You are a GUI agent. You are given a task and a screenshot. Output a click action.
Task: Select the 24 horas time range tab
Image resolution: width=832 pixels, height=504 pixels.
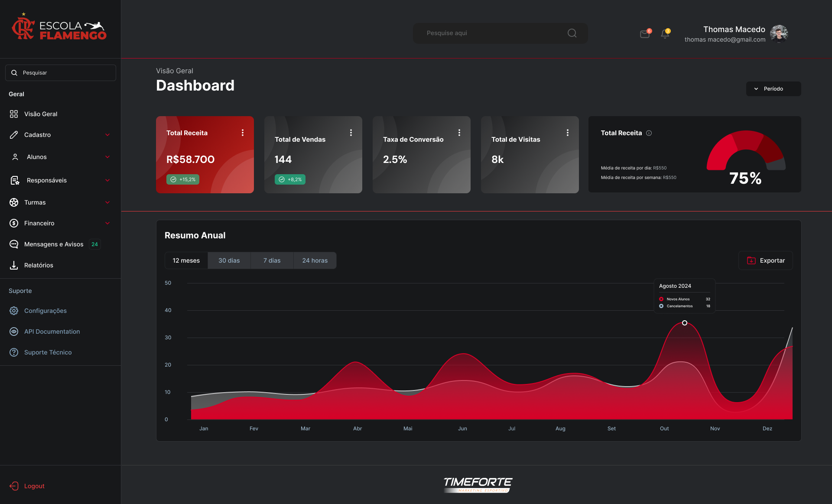point(315,260)
